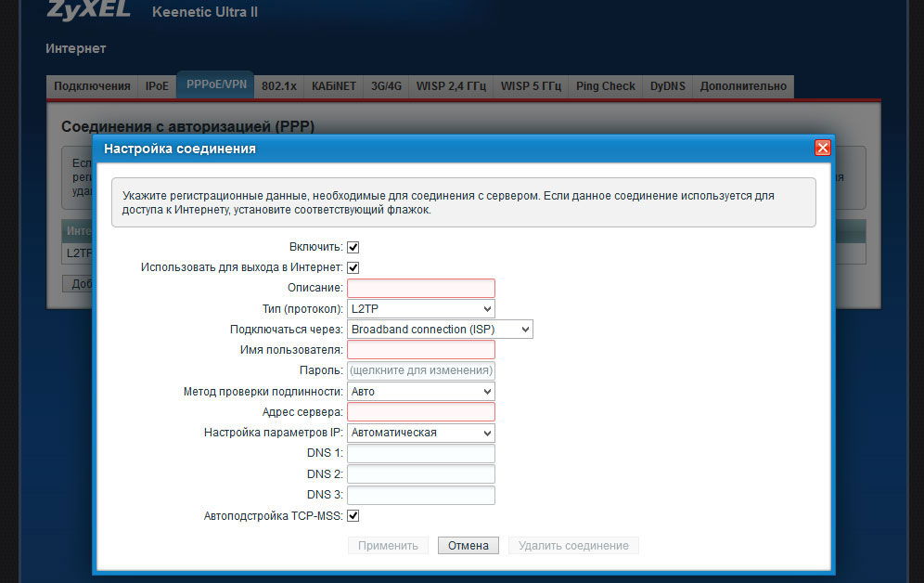The width and height of the screenshot is (924, 583).
Task: Go to the DyDNS tab
Action: click(668, 86)
